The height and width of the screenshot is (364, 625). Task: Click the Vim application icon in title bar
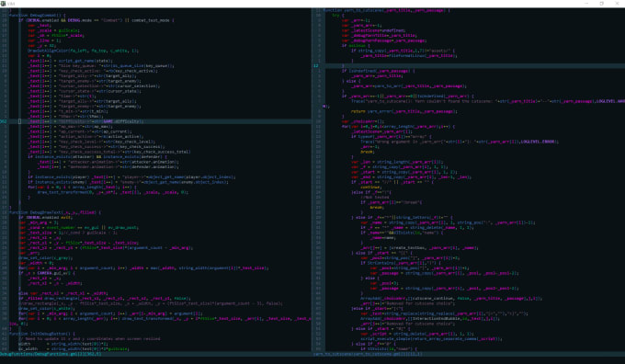[x=3, y=4]
